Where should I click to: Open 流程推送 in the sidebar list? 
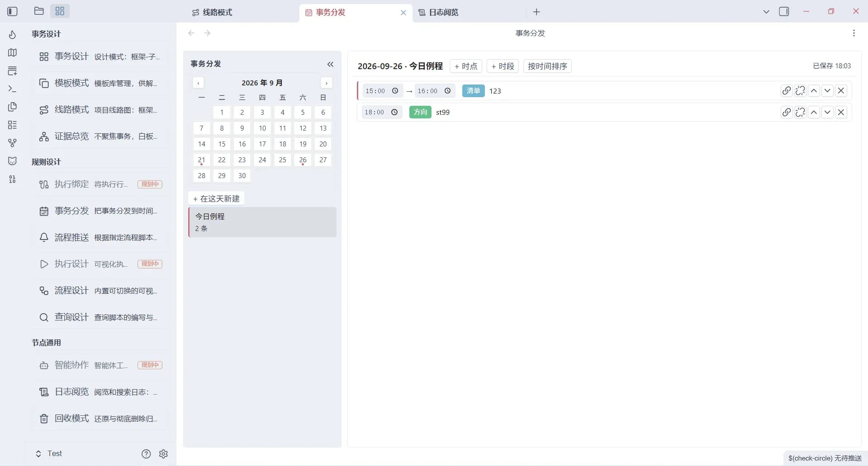tap(100, 237)
